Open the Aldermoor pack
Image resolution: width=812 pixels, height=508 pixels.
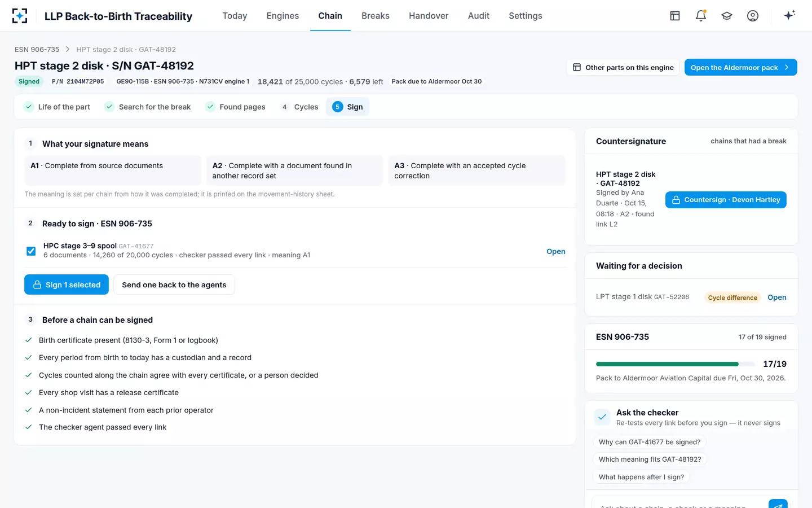point(741,67)
